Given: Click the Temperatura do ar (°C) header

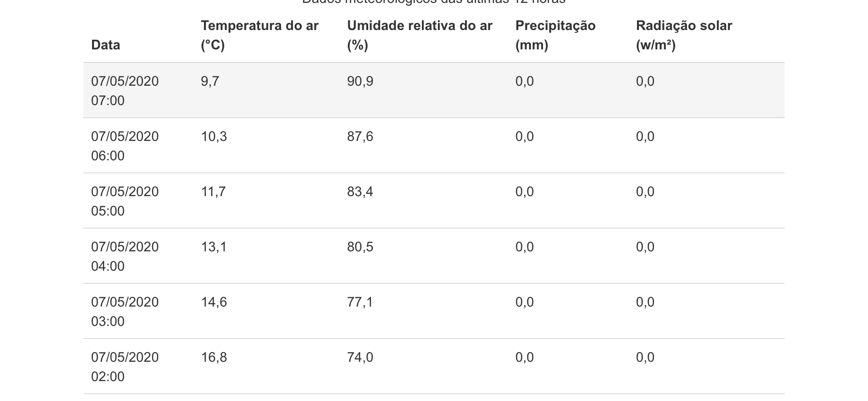Looking at the screenshot, I should 260,35.
